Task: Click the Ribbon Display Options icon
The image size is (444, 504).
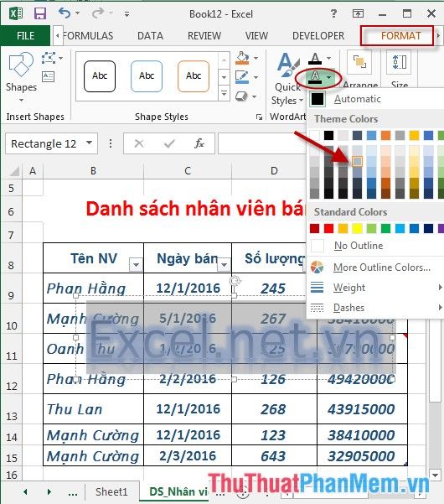Action: (x=358, y=13)
